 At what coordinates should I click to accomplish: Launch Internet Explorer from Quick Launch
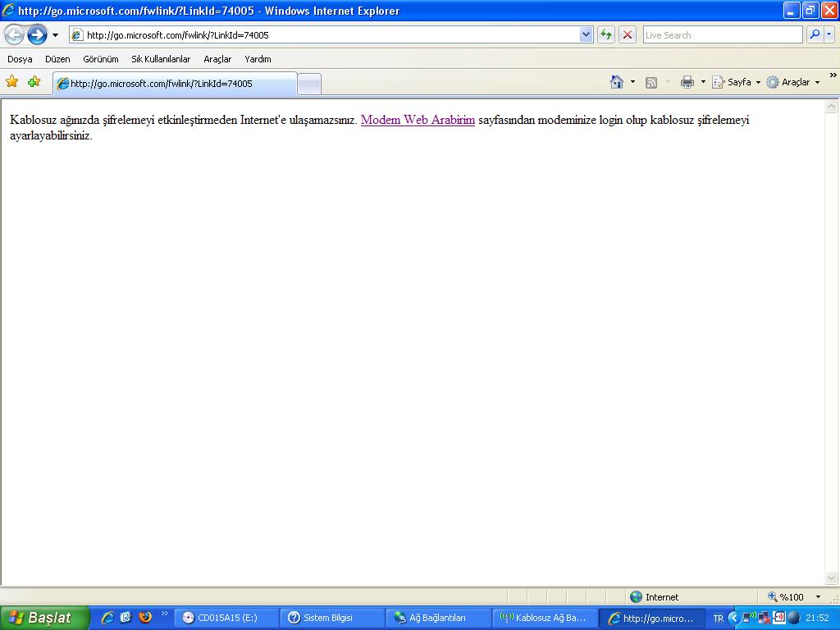(x=107, y=618)
